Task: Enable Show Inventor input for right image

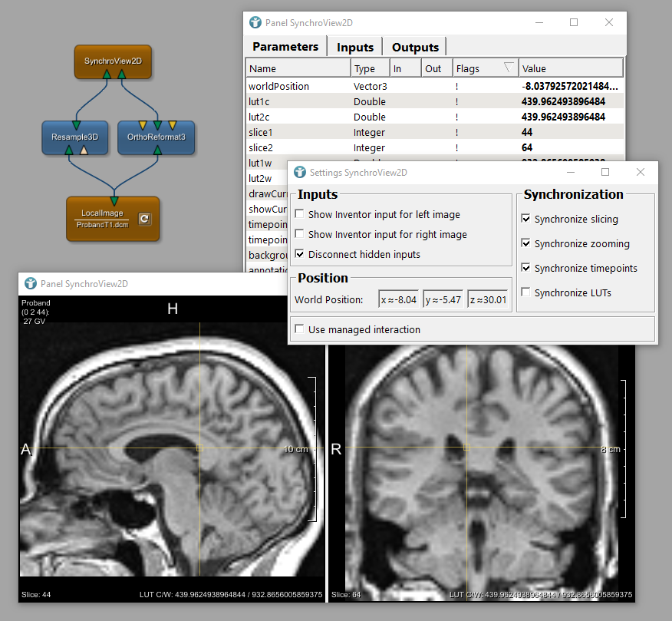Action: pos(299,235)
